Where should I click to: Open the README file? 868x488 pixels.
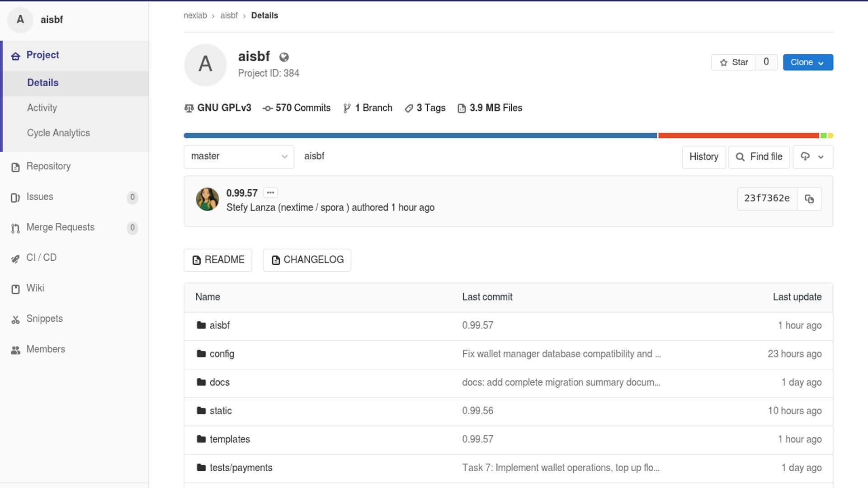[217, 260]
